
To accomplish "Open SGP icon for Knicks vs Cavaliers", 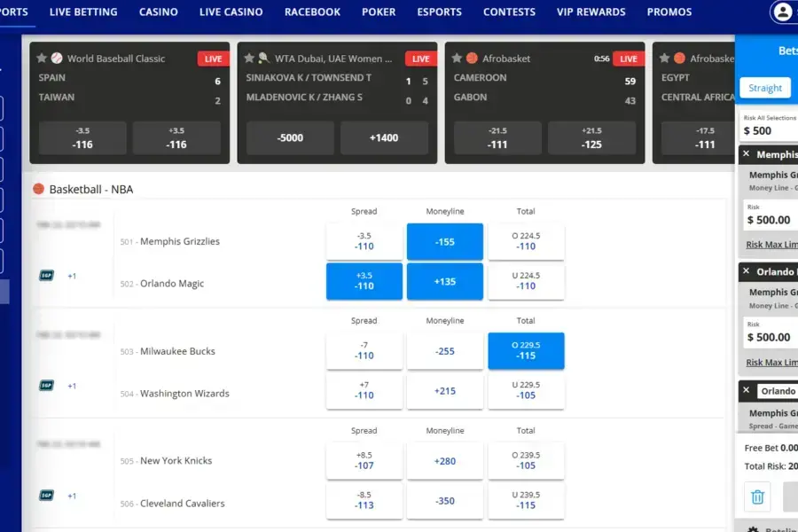I will point(46,496).
